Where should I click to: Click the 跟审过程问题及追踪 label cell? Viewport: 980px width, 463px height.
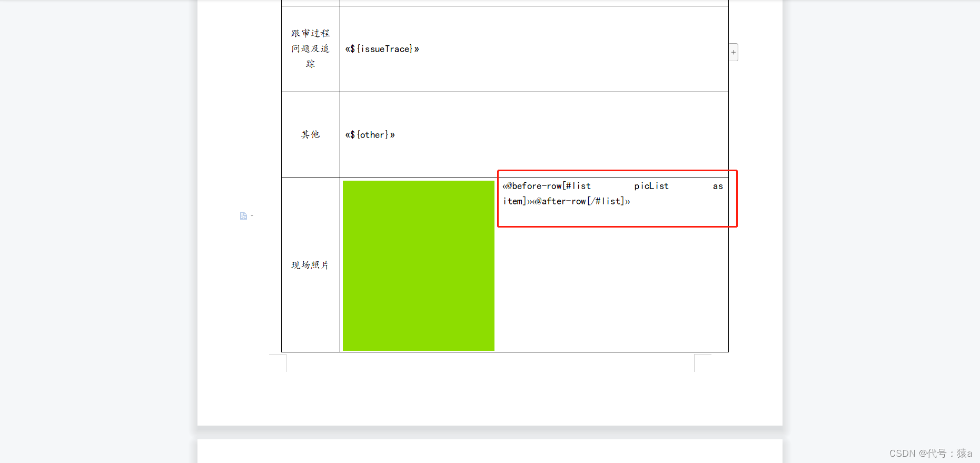tap(311, 49)
